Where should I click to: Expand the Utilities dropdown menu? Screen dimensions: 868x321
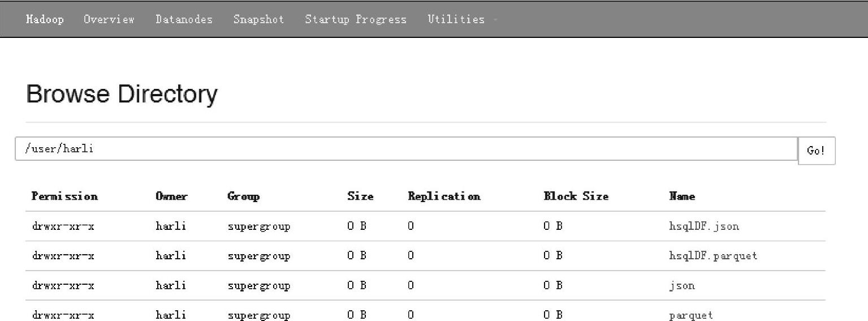[x=457, y=20]
